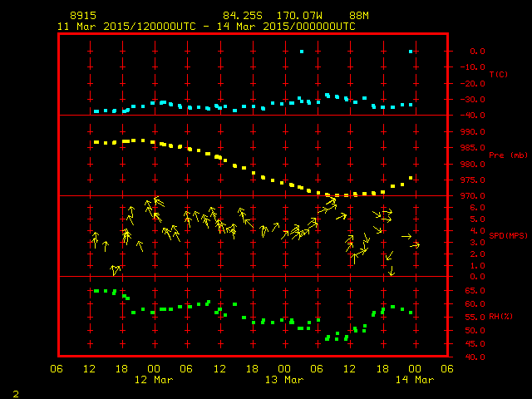Click the "3.0" wind speed tick

click(477, 242)
